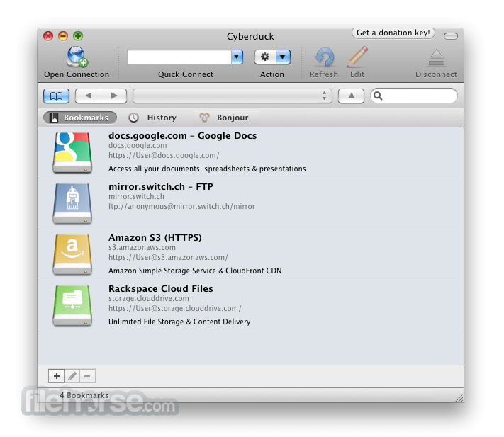
Task: Click the Bonjour logo icon
Action: click(x=204, y=118)
